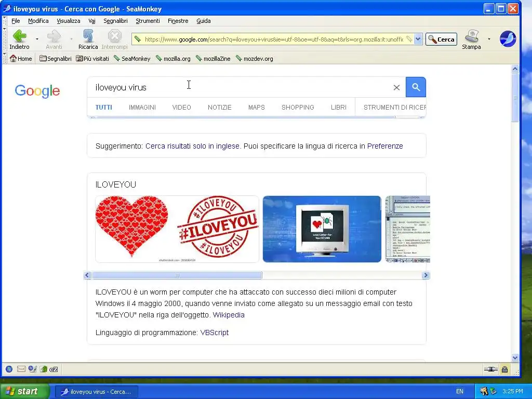Open the Segnalibri menu in menu bar
This screenshot has height=399, width=532.
116,21
